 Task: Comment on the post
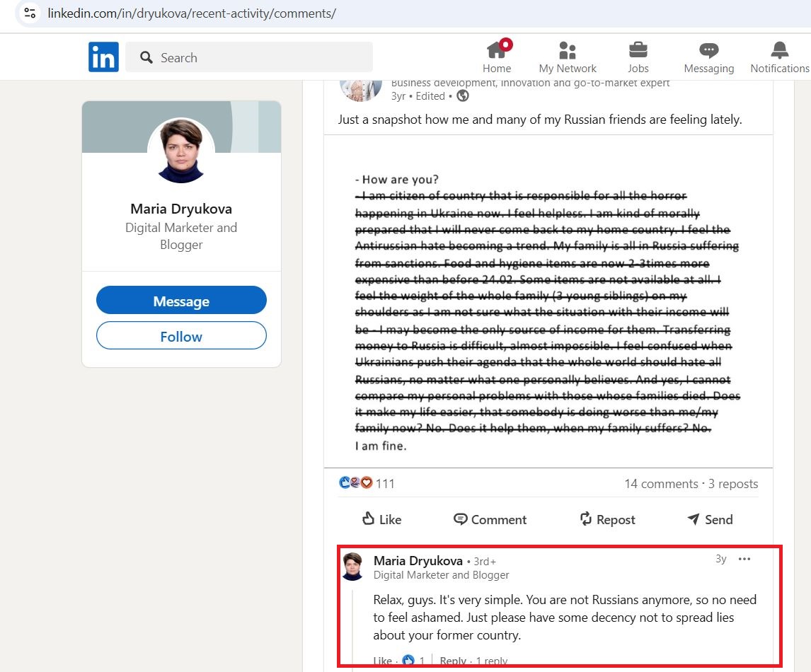(x=490, y=519)
